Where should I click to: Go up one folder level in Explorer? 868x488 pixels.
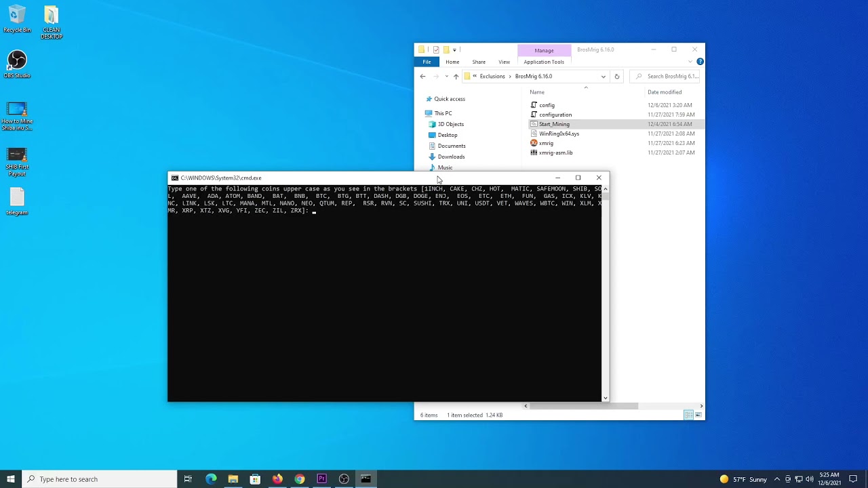(456, 77)
